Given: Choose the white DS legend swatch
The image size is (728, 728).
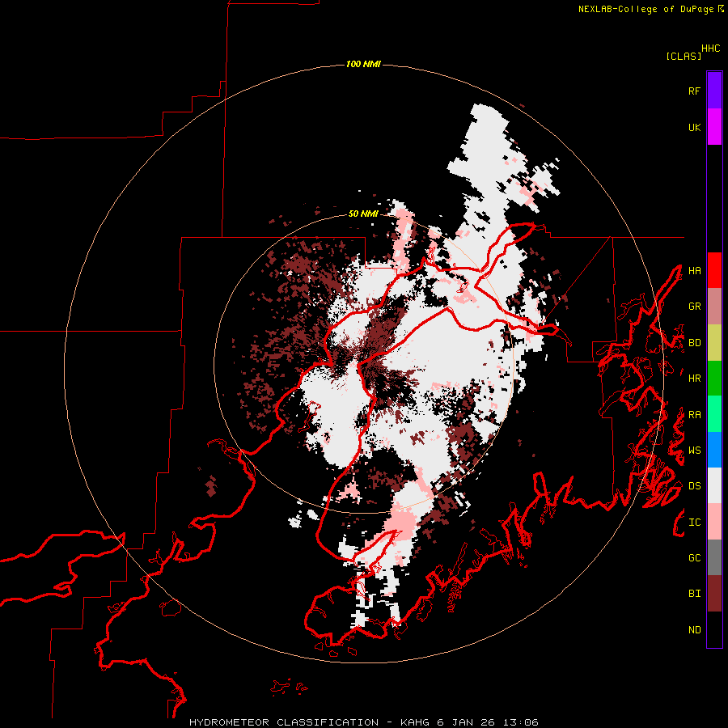Looking at the screenshot, I should coord(714,485).
